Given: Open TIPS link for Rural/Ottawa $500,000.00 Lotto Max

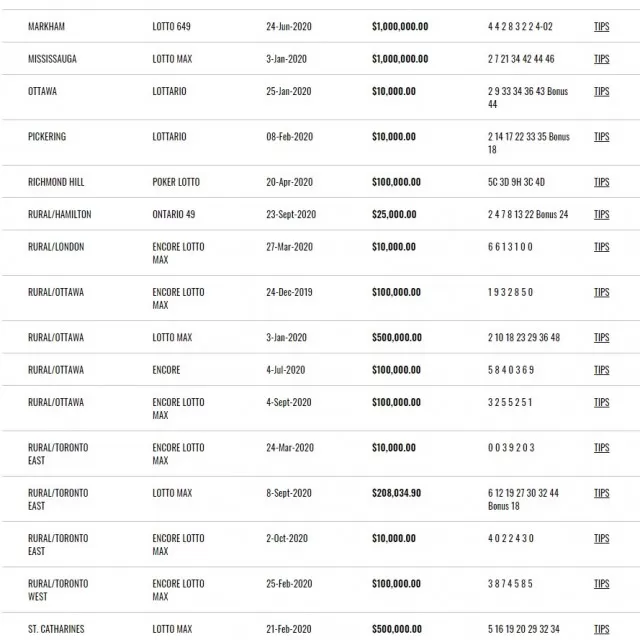Looking at the screenshot, I should pos(601,337).
